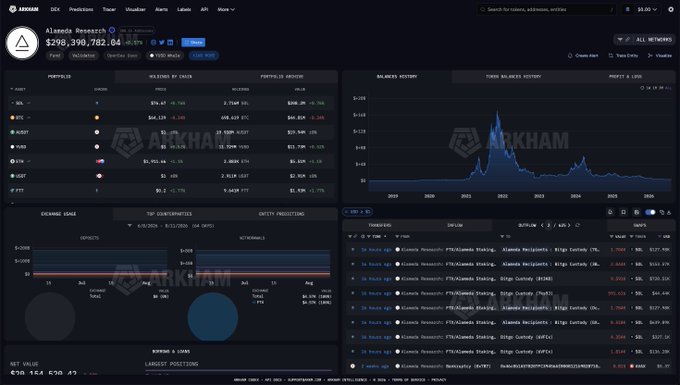
Task: Remove the USD ≥ $1 filter chip
Action: click(x=357, y=212)
